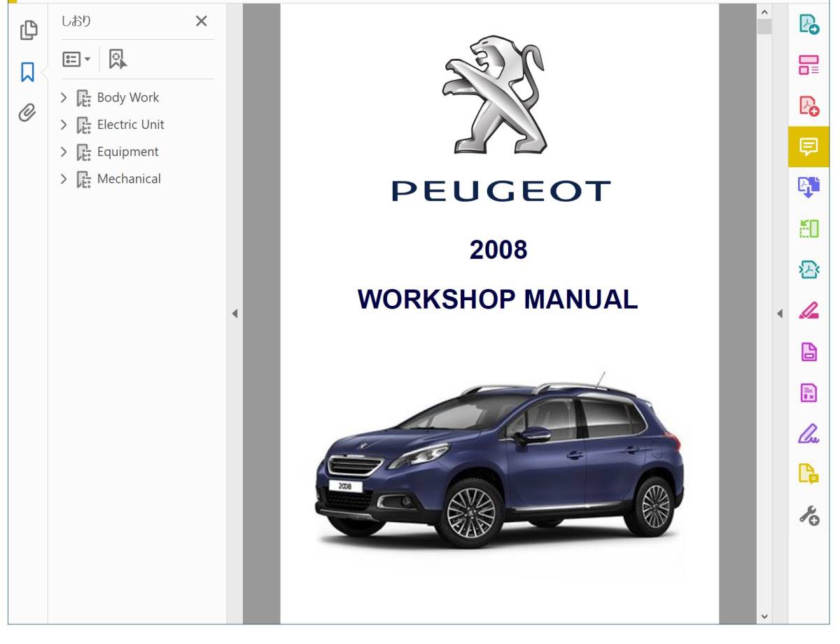Select the Electric Unit bookmark
The width and height of the screenshot is (840, 644).
131,125
